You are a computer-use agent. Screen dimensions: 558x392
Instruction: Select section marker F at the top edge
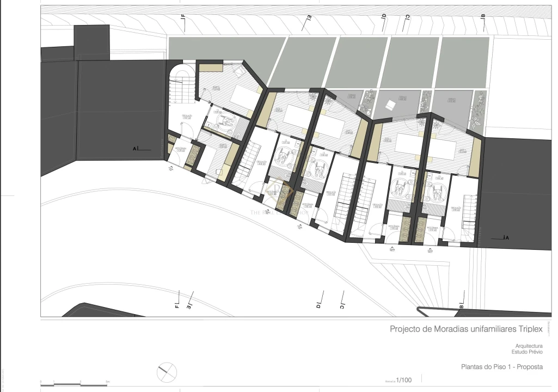[183, 19]
